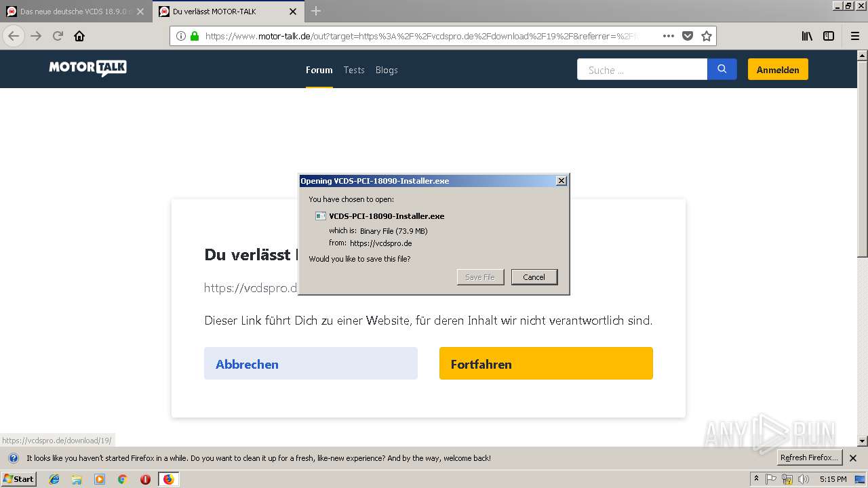
Task: Click Firefox taskbar button
Action: (x=168, y=479)
